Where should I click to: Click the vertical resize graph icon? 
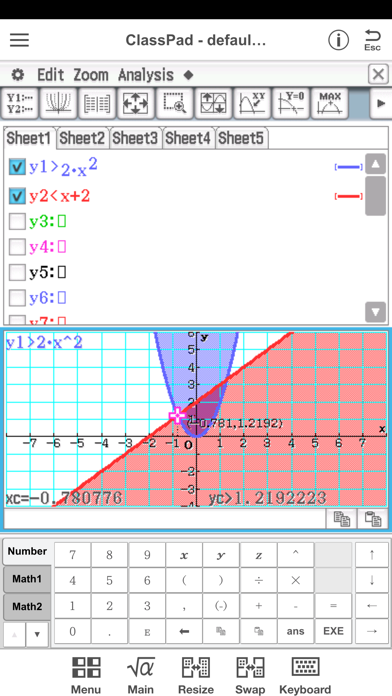[x=213, y=103]
